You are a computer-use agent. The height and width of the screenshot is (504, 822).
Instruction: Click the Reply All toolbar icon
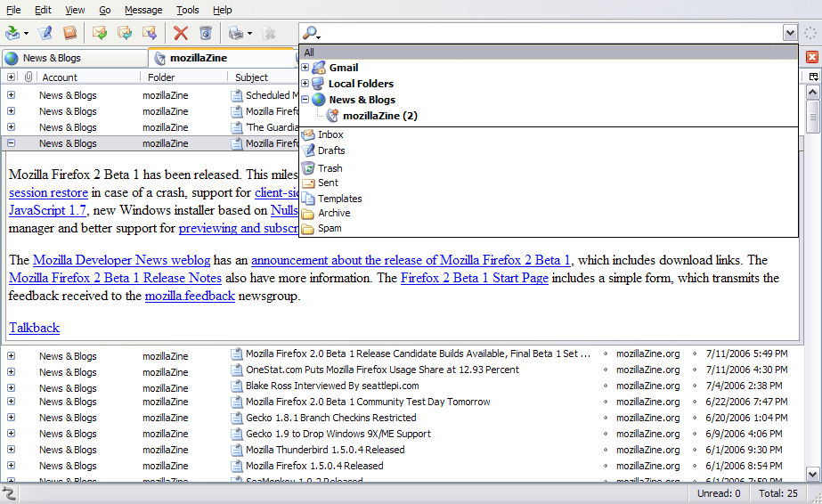[x=125, y=33]
